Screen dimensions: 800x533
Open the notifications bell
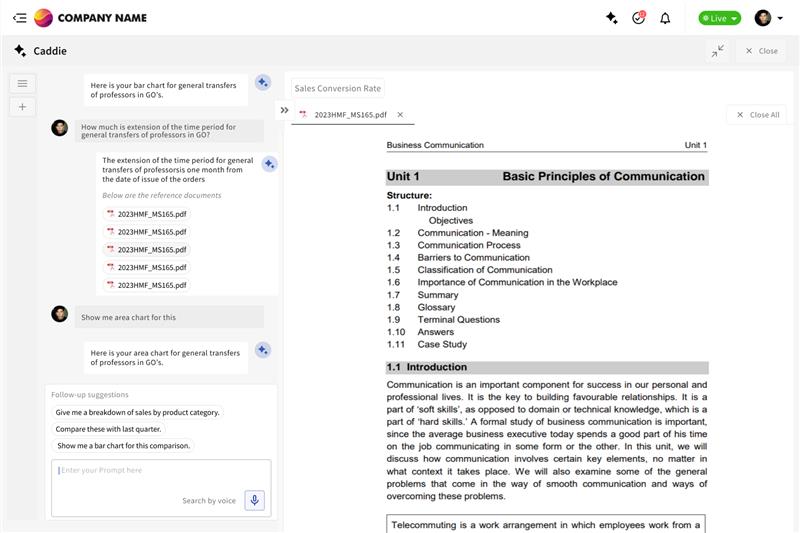point(665,18)
